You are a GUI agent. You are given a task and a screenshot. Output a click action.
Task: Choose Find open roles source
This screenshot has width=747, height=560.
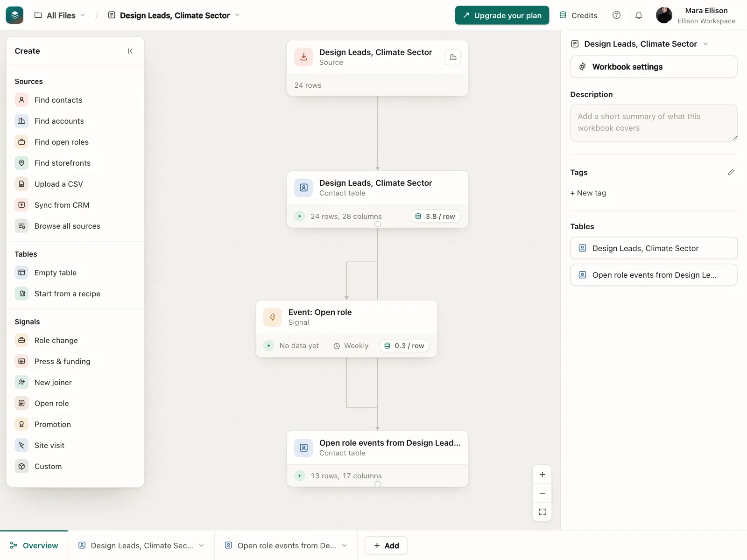pos(75,142)
